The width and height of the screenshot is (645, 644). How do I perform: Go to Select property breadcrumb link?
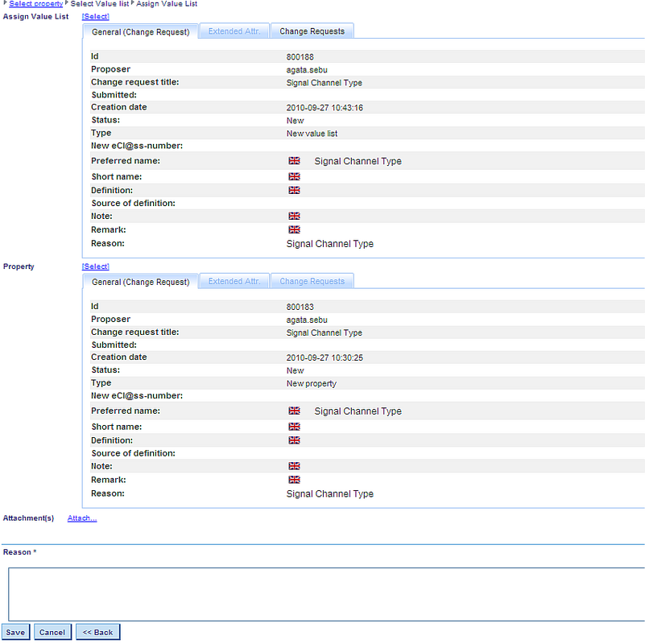pos(35,4)
